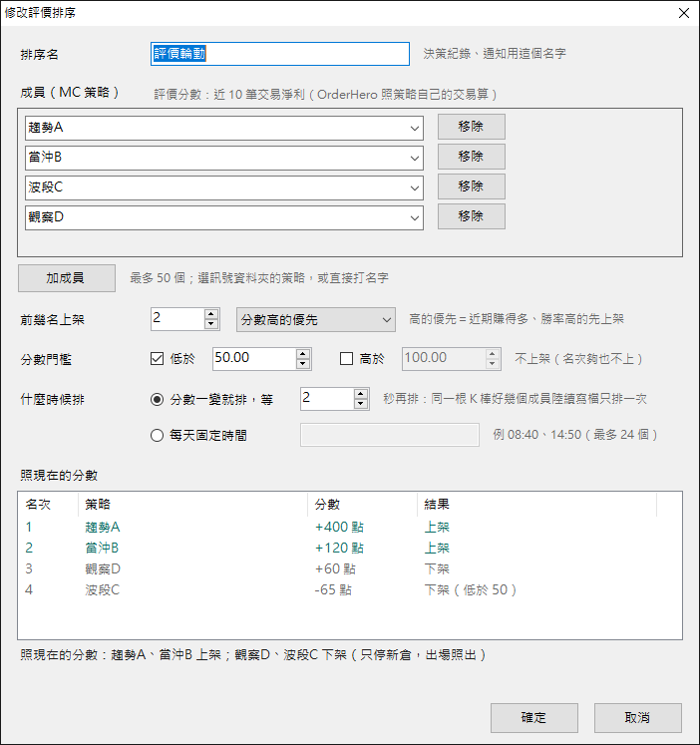The image size is (700, 745).
Task: Click the +120 點 score cell
Action: 339,548
